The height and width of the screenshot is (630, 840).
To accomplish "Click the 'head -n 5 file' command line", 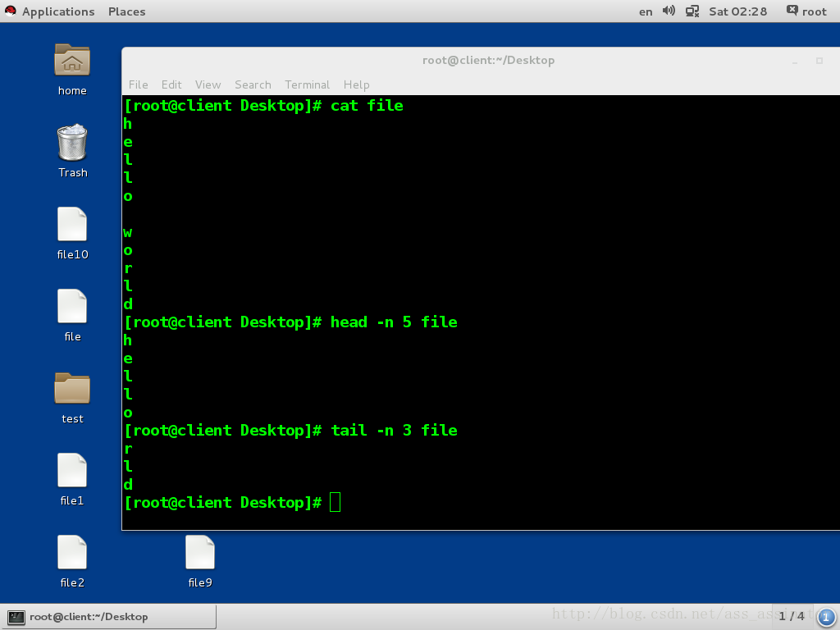I will (291, 322).
